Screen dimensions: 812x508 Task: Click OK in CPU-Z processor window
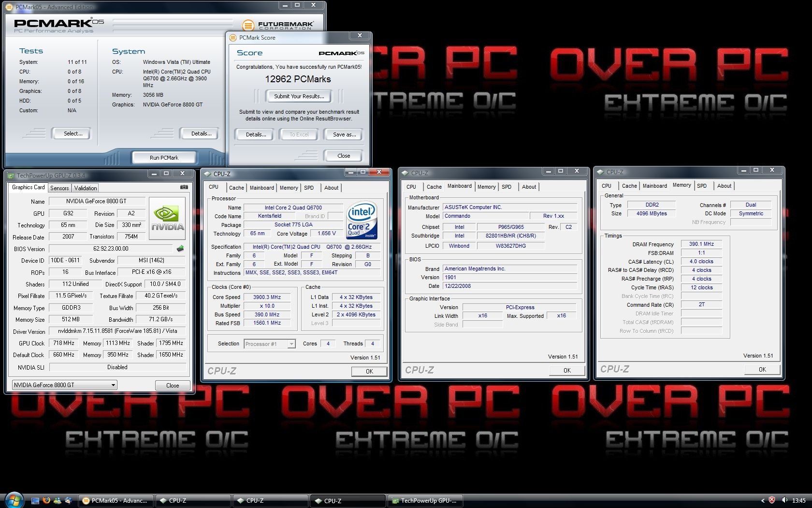click(369, 372)
